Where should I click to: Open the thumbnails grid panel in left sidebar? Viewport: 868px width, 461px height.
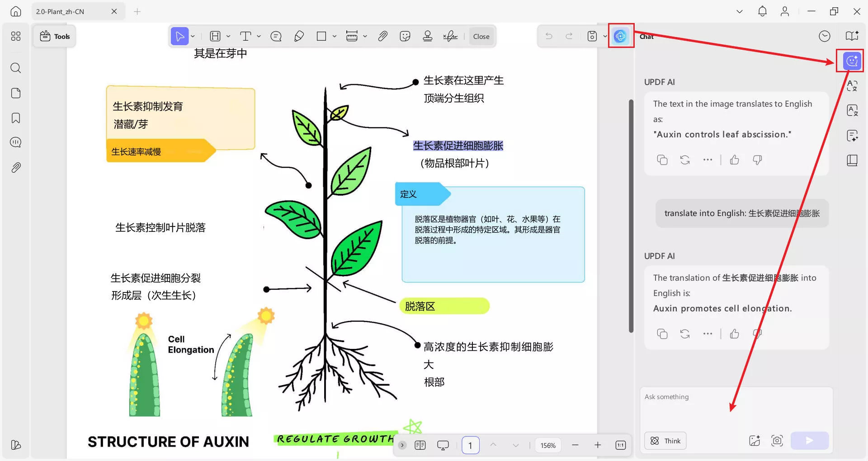16,36
